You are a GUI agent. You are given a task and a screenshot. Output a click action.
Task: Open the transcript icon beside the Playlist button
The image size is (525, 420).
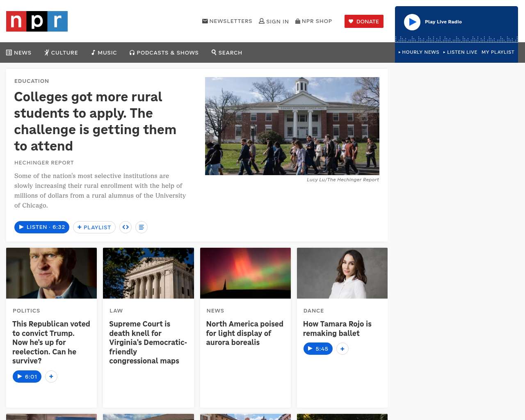click(142, 227)
